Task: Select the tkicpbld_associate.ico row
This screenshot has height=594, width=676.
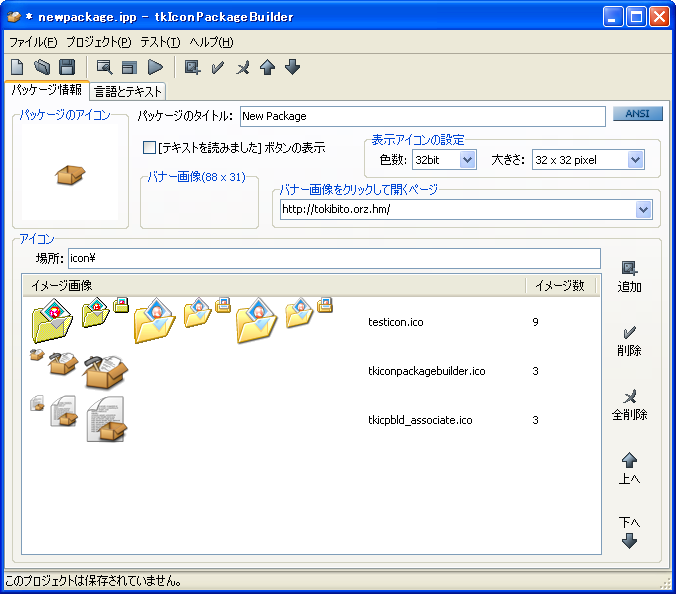Action: click(311, 420)
